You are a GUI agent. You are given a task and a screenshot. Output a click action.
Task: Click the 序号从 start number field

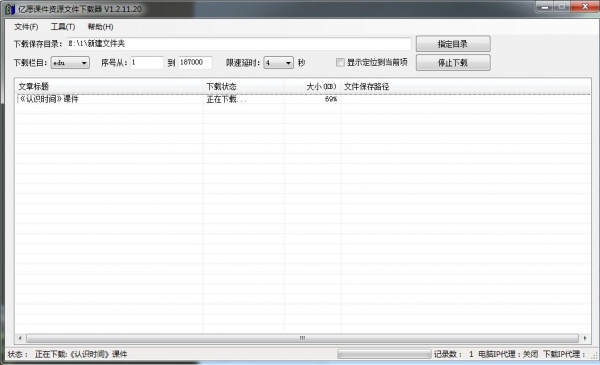(x=147, y=62)
